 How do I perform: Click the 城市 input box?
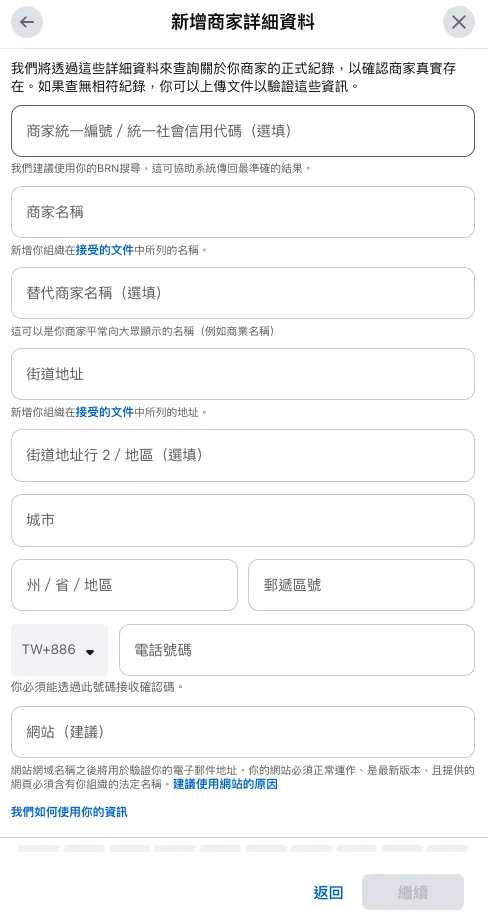pyautogui.click(x=243, y=521)
